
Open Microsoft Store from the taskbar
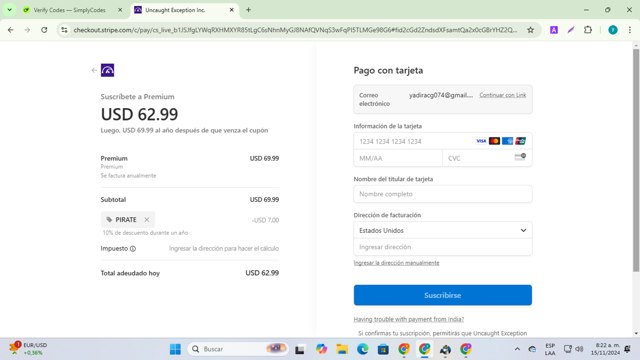383,349
